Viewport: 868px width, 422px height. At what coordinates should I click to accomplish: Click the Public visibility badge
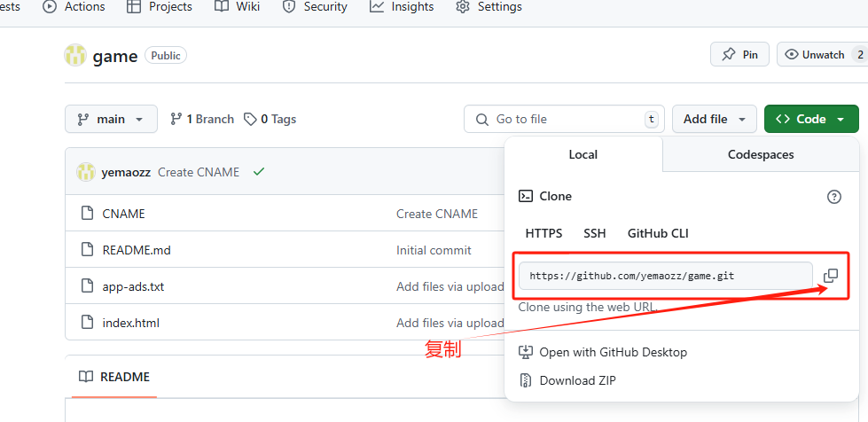click(x=166, y=55)
